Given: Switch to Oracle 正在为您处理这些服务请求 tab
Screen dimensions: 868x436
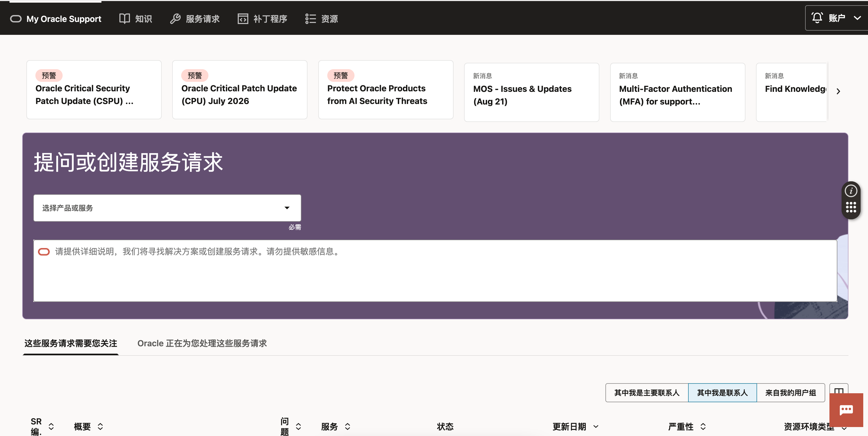Looking at the screenshot, I should pyautogui.click(x=202, y=343).
